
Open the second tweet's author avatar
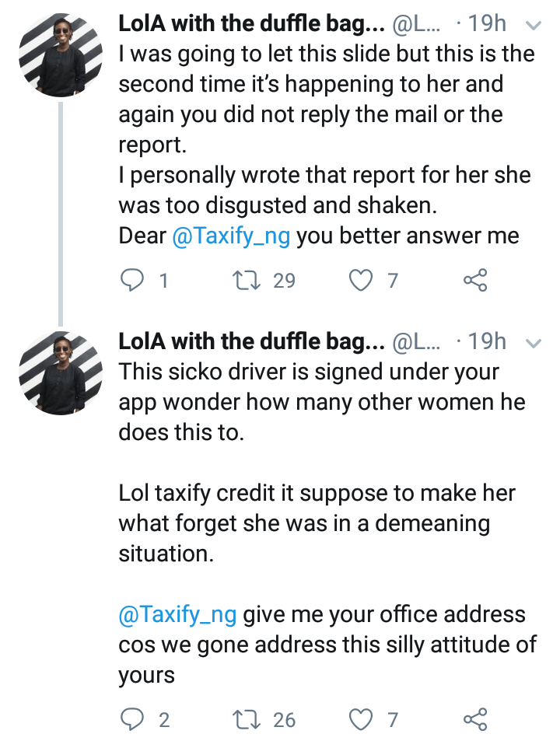point(61,374)
